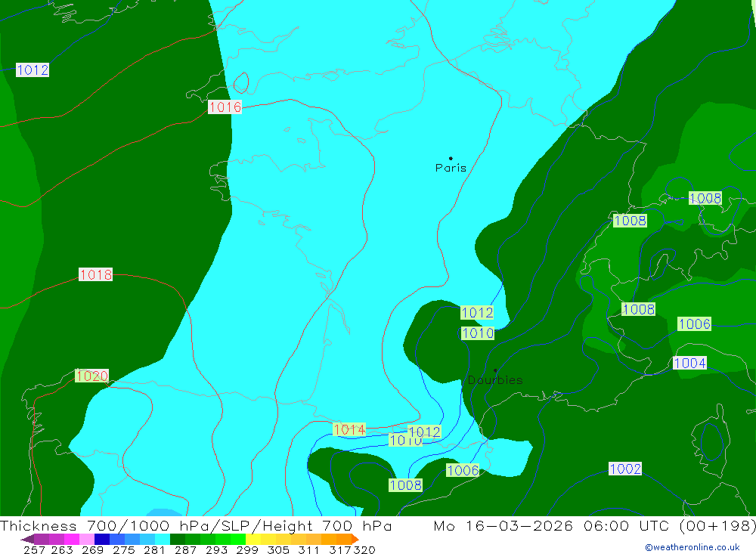This screenshot has width=756, height=554.
Task: Select the red 1018 isobar label
Action: click(x=96, y=275)
